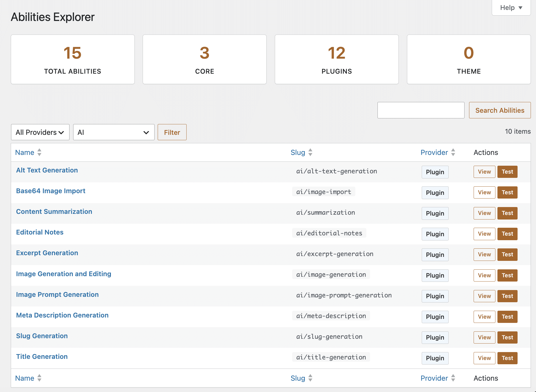Open the Base64 Image Import ability
Image resolution: width=536 pixels, height=392 pixels.
click(x=51, y=191)
